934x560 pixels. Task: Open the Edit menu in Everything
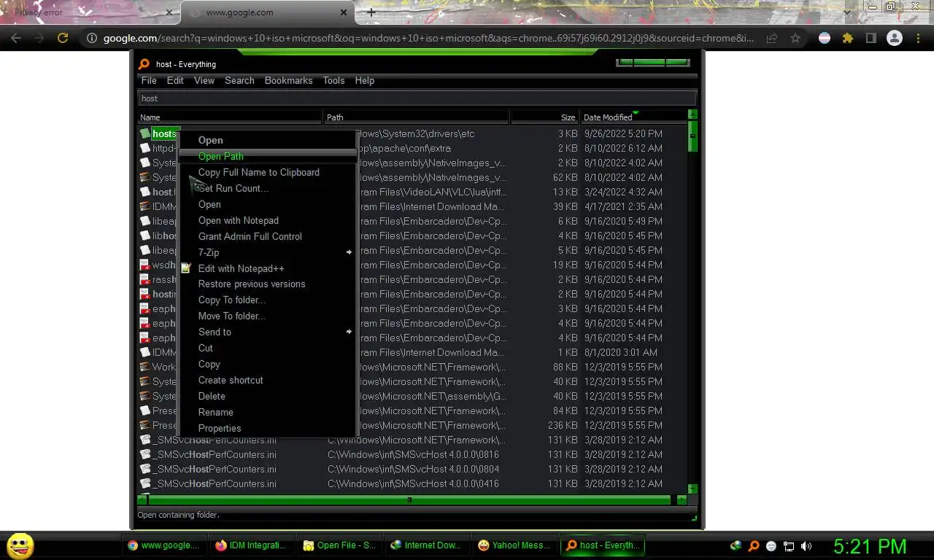[175, 80]
